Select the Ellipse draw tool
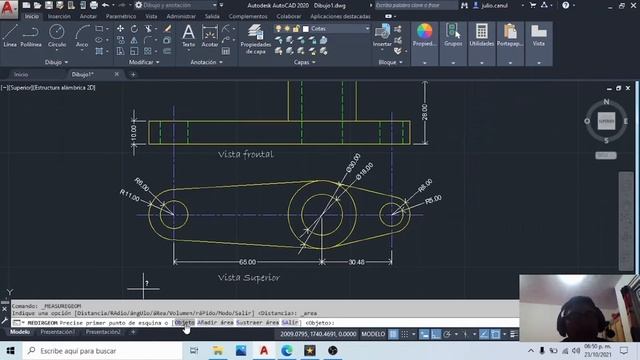Viewport: 640px width, 360px height. (99, 40)
